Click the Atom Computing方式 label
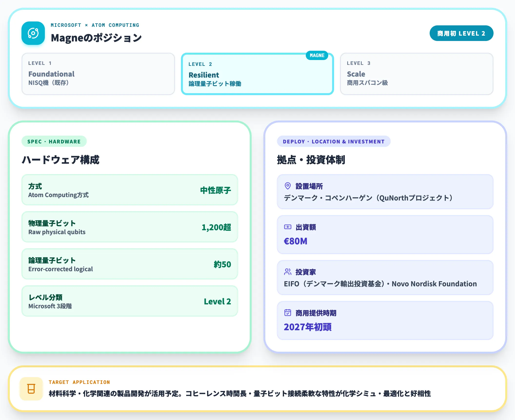515x420 pixels. coord(59,195)
